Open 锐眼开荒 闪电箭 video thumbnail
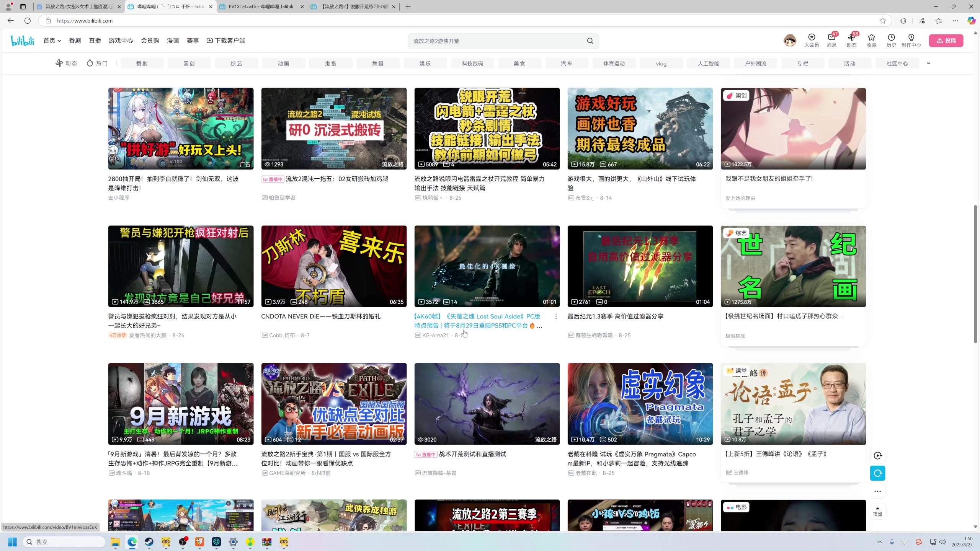The image size is (980, 551). 487,129
